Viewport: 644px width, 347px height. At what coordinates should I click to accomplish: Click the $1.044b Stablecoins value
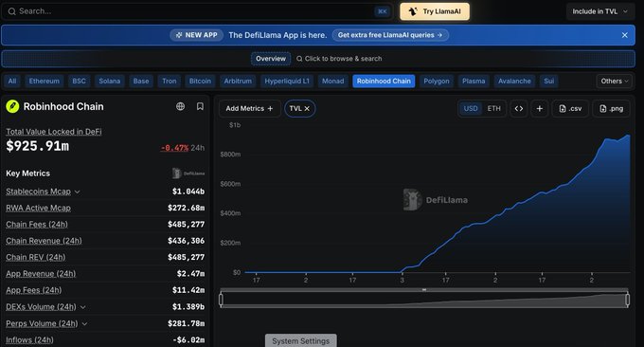click(188, 192)
